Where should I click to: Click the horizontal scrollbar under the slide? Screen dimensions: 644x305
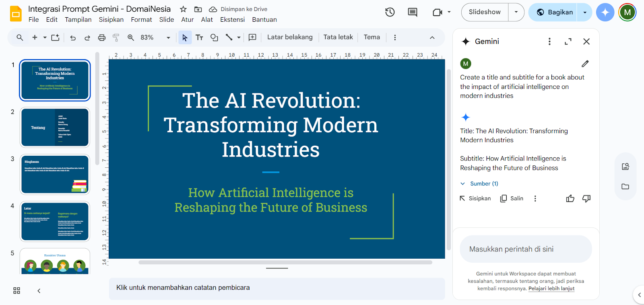(285, 262)
